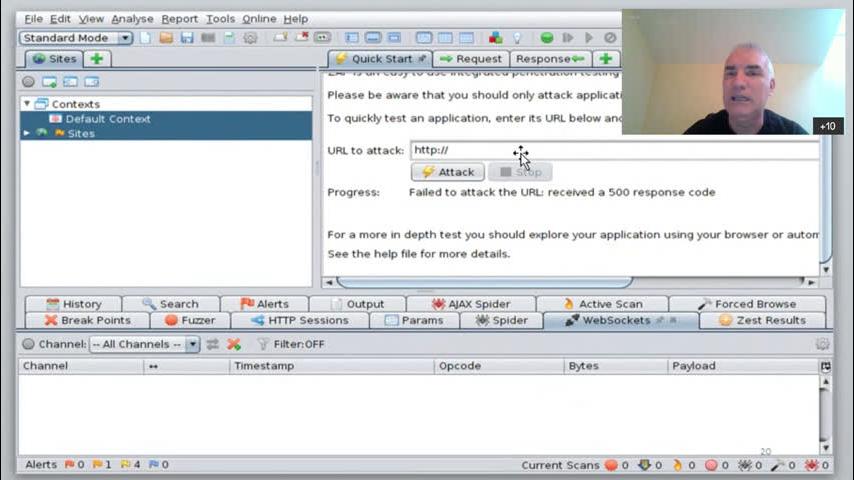Open WebSockets options via the gear icon
Image resolution: width=854 pixels, height=480 pixels.
(x=822, y=344)
